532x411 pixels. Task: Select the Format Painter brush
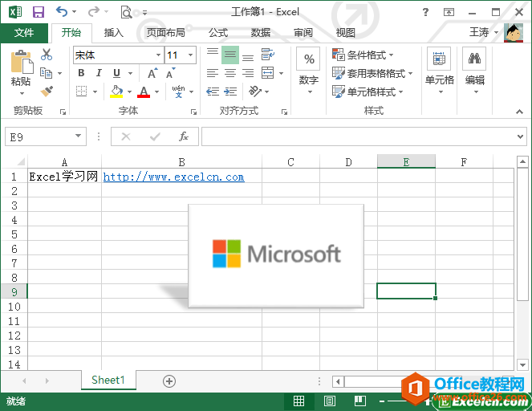[x=47, y=91]
